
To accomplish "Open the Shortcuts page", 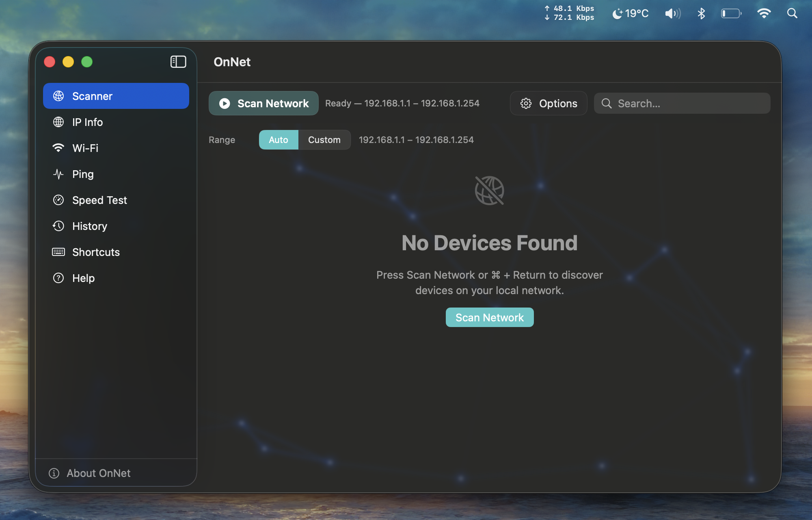I will 116,252.
